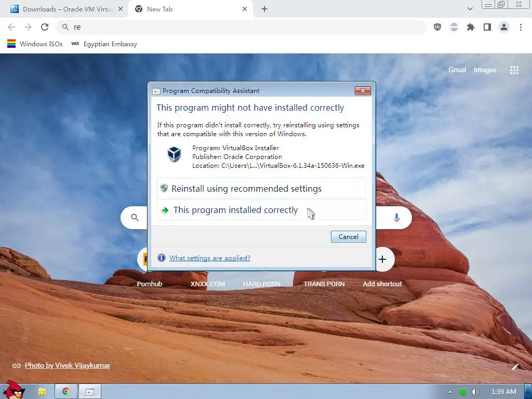
Task: Click the green tray icon
Action: click(x=462, y=392)
